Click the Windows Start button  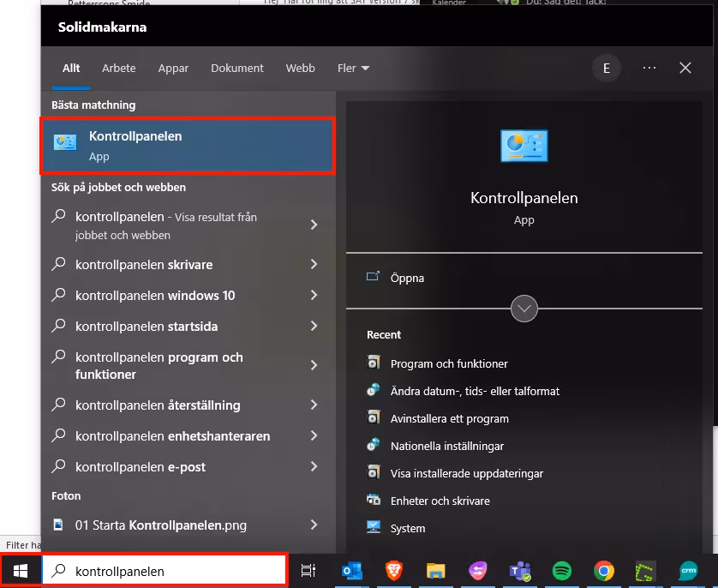[x=21, y=571]
